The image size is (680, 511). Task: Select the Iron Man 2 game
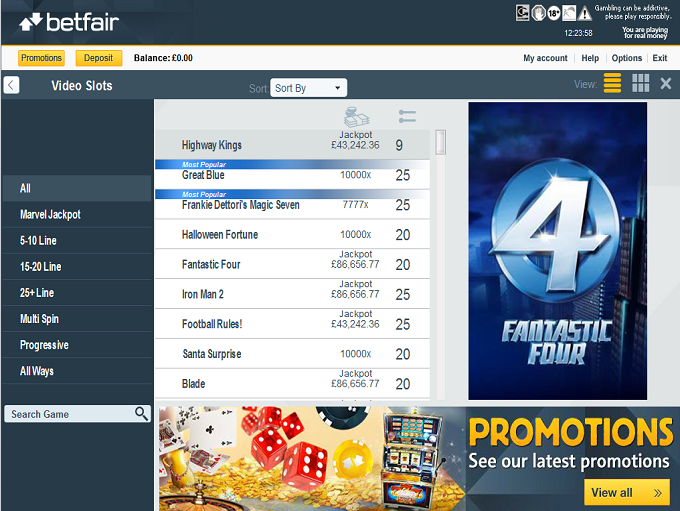tap(293, 294)
